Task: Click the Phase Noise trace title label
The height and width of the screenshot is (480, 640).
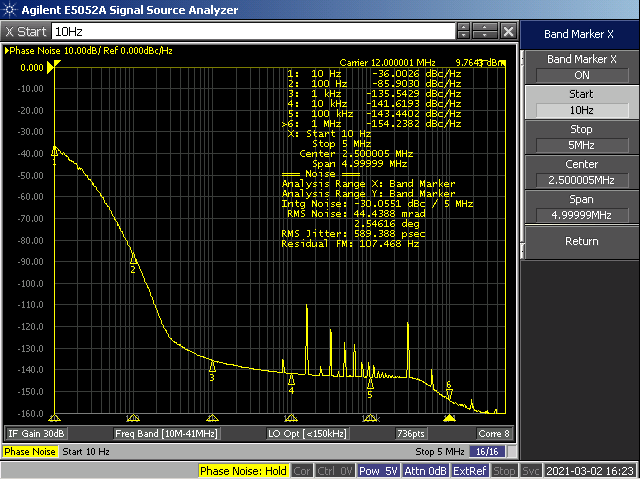Action: 89,51
